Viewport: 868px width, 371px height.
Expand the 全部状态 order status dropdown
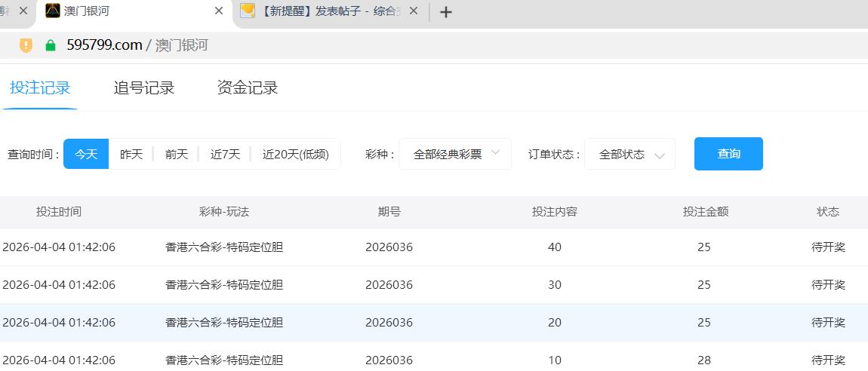point(629,154)
